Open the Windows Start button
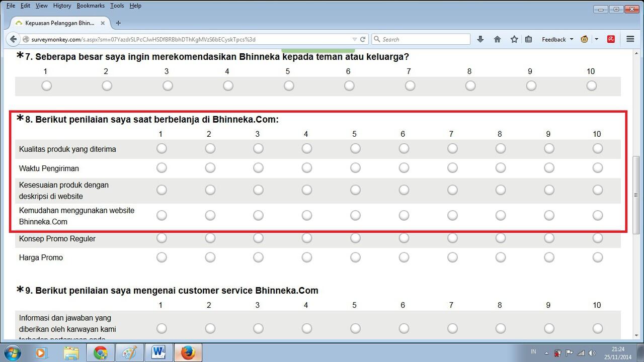Viewport: 644px width, 362px height. point(12,352)
